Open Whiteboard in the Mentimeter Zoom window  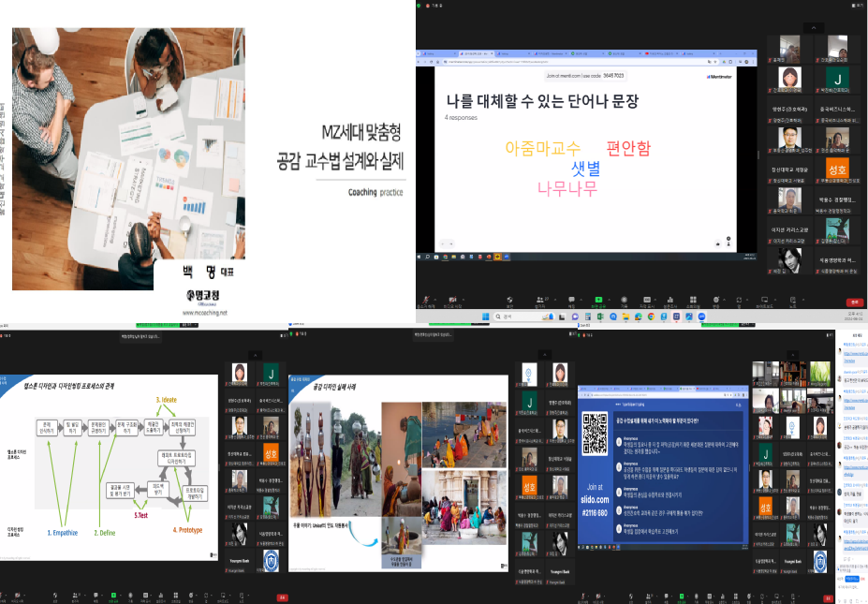(765, 300)
